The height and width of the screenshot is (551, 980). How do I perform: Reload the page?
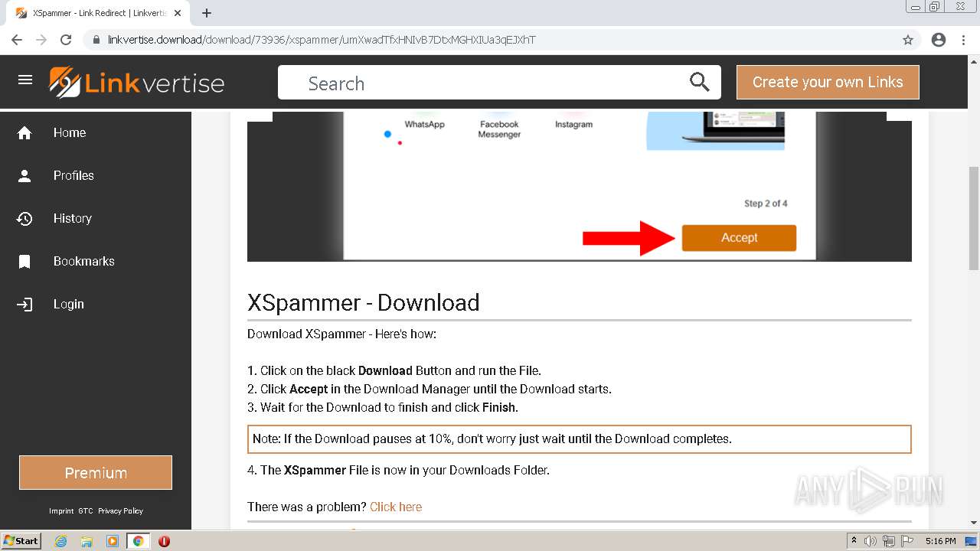pos(66,40)
